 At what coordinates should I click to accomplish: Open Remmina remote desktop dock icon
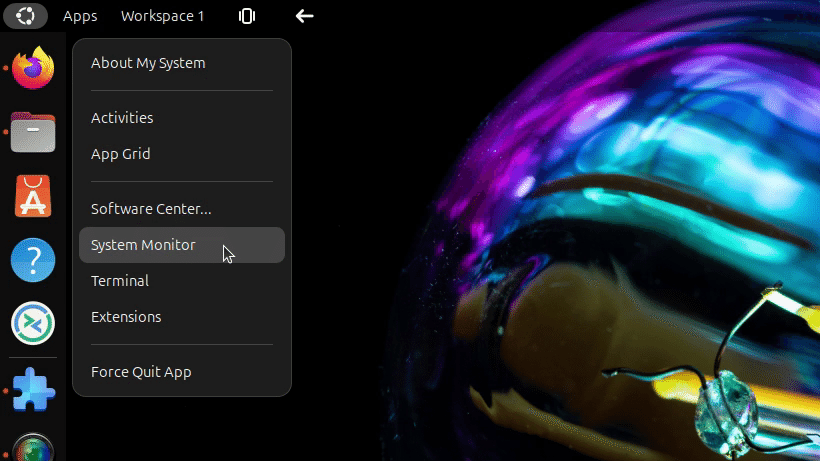coord(33,324)
